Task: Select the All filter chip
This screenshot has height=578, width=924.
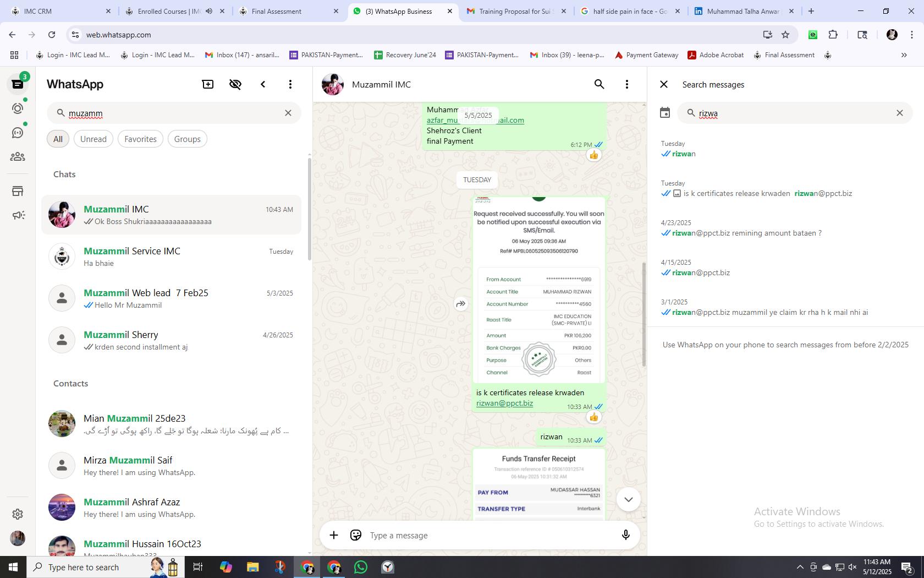Action: 58,139
